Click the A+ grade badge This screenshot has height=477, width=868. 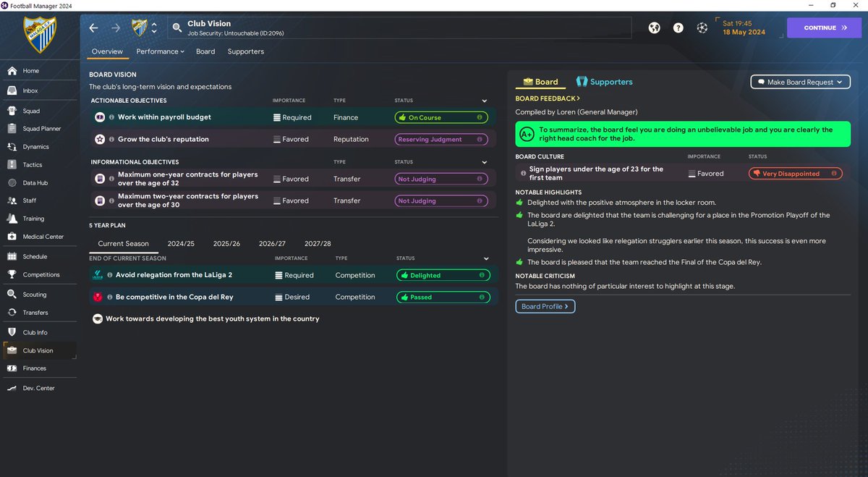click(x=526, y=135)
